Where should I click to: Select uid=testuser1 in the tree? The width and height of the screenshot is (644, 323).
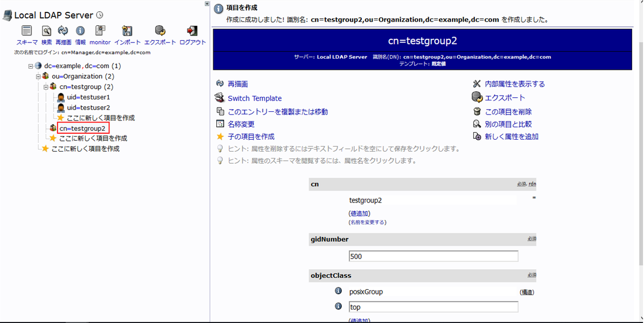coord(88,97)
